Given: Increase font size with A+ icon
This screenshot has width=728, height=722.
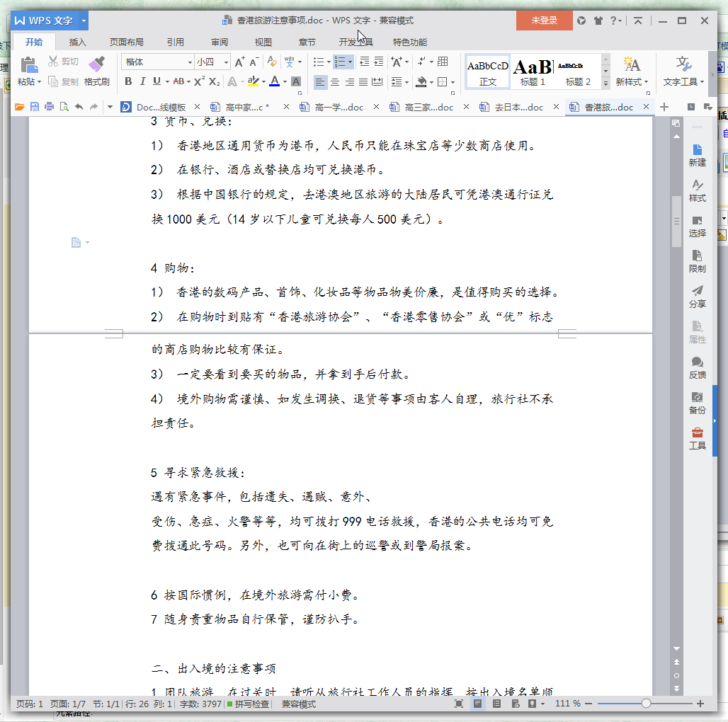Looking at the screenshot, I should point(239,62).
